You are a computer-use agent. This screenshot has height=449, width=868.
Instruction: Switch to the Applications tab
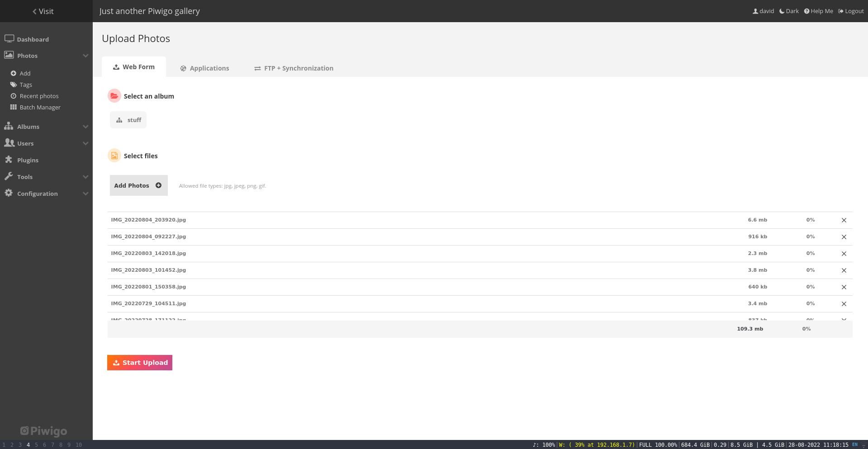[x=204, y=68]
